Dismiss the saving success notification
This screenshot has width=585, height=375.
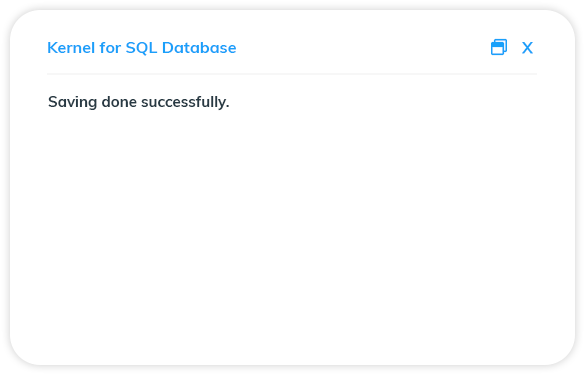(527, 48)
